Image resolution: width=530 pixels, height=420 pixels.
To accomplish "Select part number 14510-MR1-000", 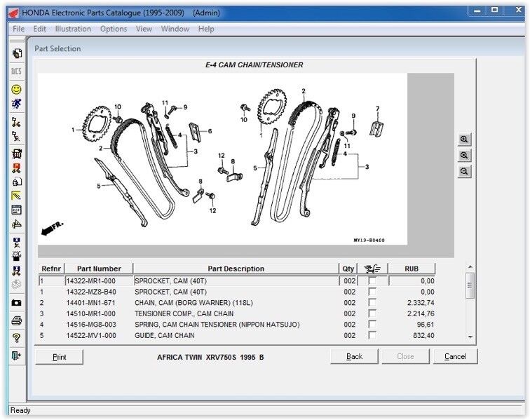I will click(91, 313).
